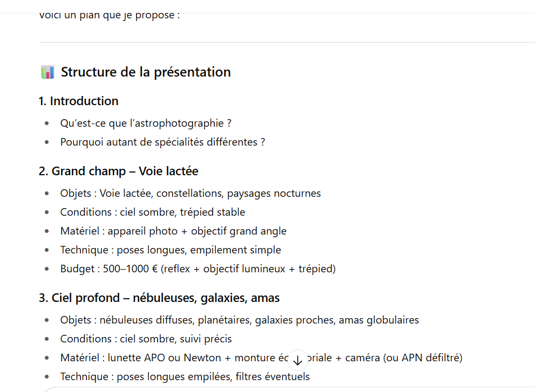The height and width of the screenshot is (392, 535).
Task: Click the "ciel sombre, trépied stable" conditions line
Action: (x=153, y=212)
